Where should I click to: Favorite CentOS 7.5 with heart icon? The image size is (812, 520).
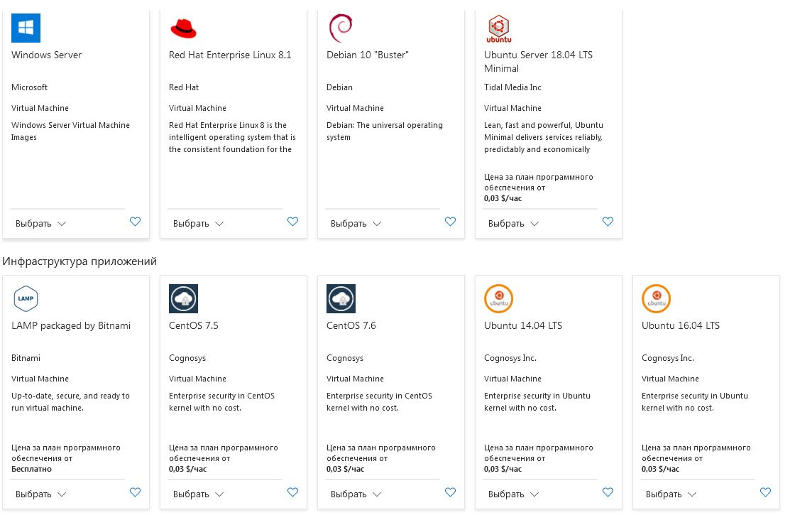tap(292, 492)
